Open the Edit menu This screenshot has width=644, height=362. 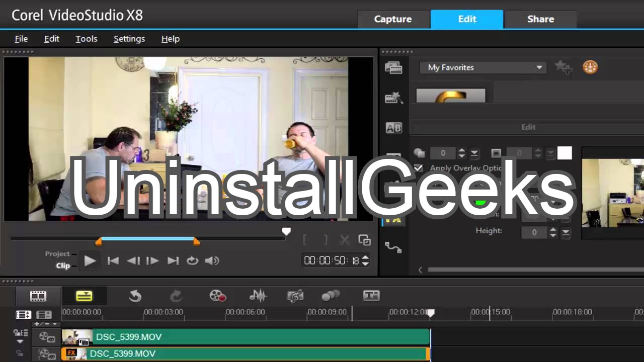click(x=52, y=39)
